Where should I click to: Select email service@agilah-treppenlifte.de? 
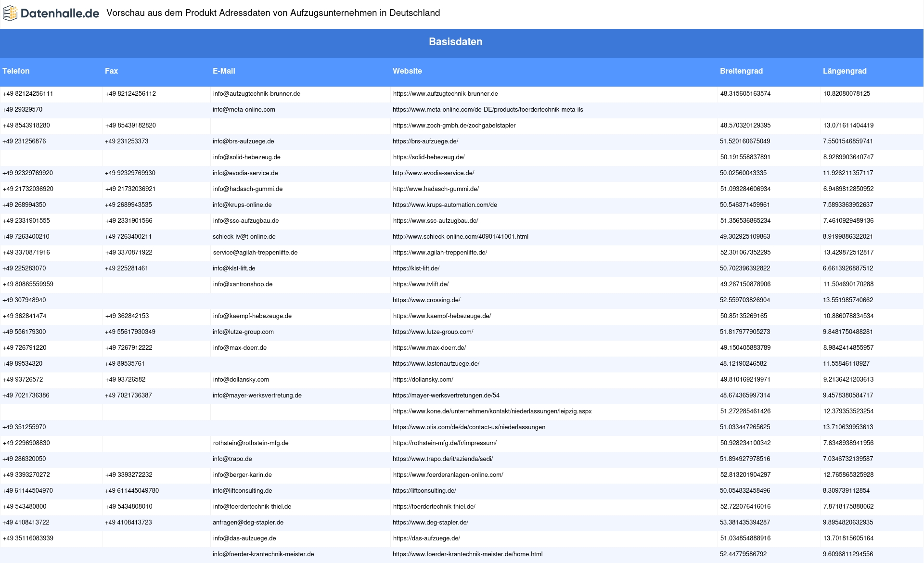256,253
